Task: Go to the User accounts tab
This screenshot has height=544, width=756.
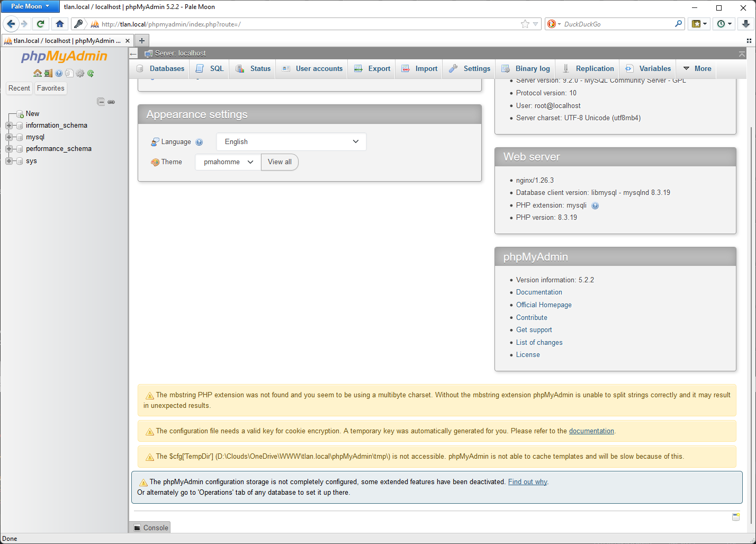Action: (x=312, y=68)
